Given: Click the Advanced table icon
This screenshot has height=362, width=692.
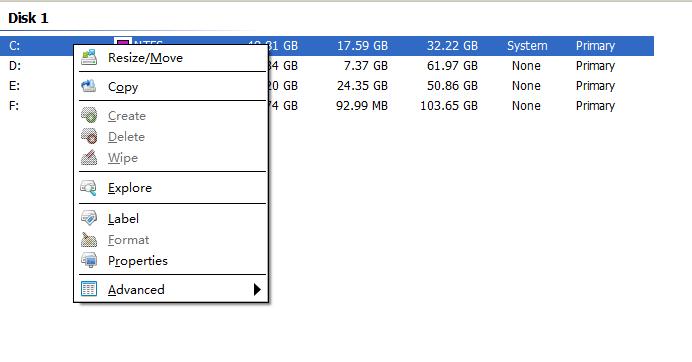Looking at the screenshot, I should point(89,289).
